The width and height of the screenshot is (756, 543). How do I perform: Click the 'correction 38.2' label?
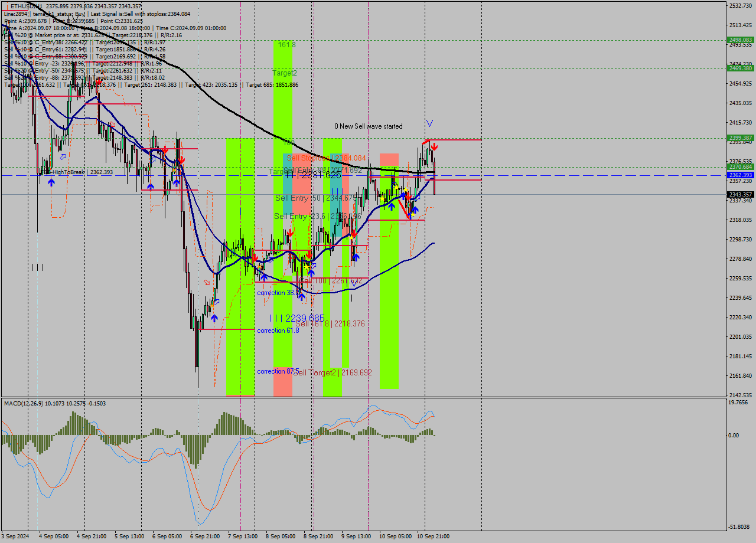[x=278, y=293]
